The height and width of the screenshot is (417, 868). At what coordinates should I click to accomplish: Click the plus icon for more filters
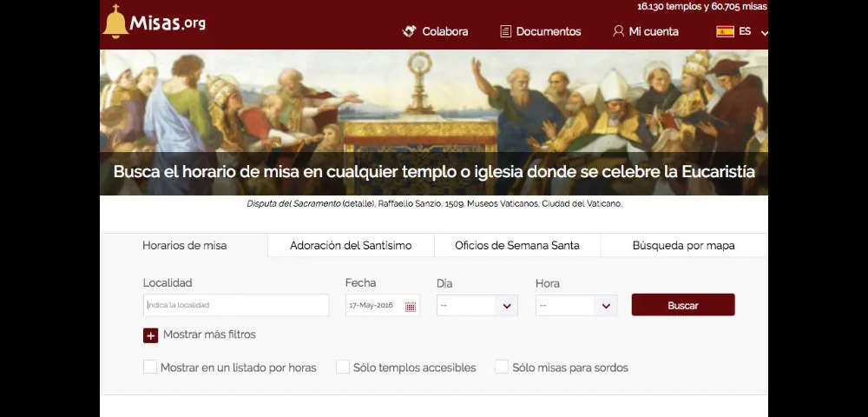coord(151,335)
